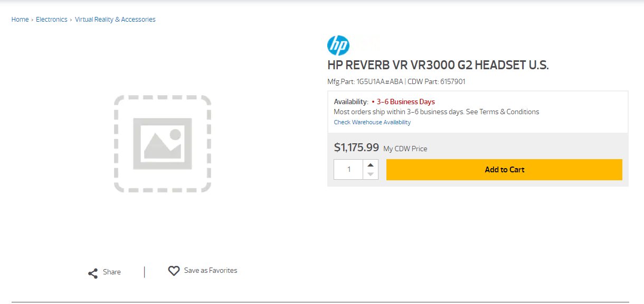This screenshot has width=644, height=304.
Task: Click the Save as Favorites text
Action: tap(211, 271)
